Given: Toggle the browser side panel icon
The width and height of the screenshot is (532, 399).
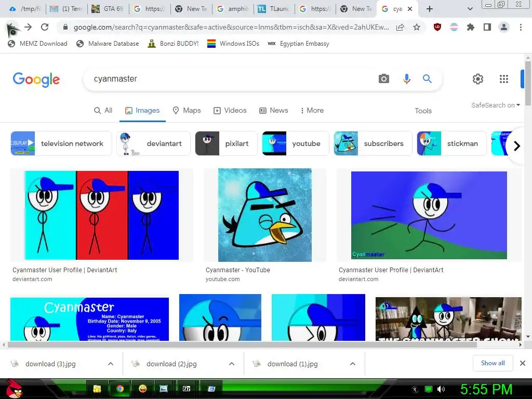Looking at the screenshot, I should tap(487, 27).
